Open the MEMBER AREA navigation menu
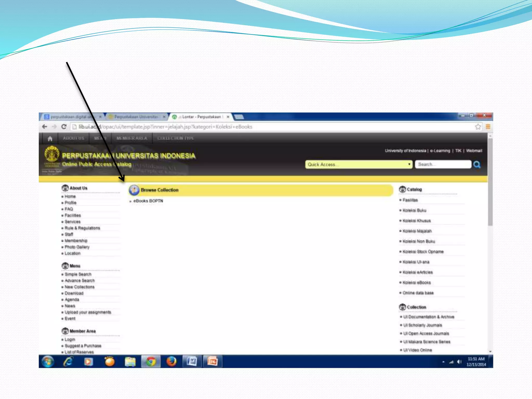The width and height of the screenshot is (532, 399). (132, 138)
